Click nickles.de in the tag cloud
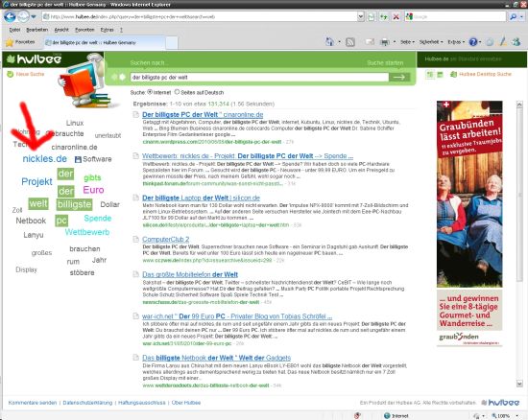 coord(45,159)
